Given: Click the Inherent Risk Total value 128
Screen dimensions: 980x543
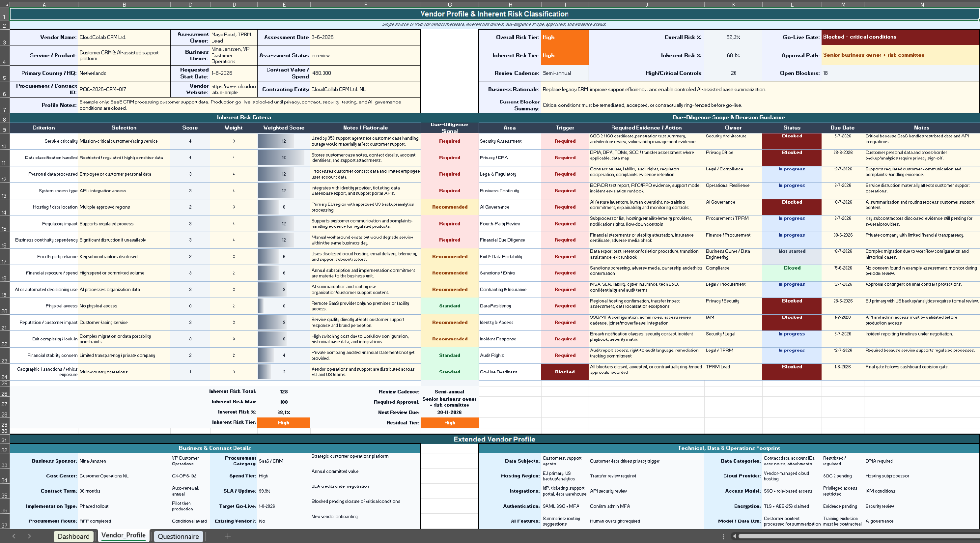Looking at the screenshot, I should tap(284, 392).
